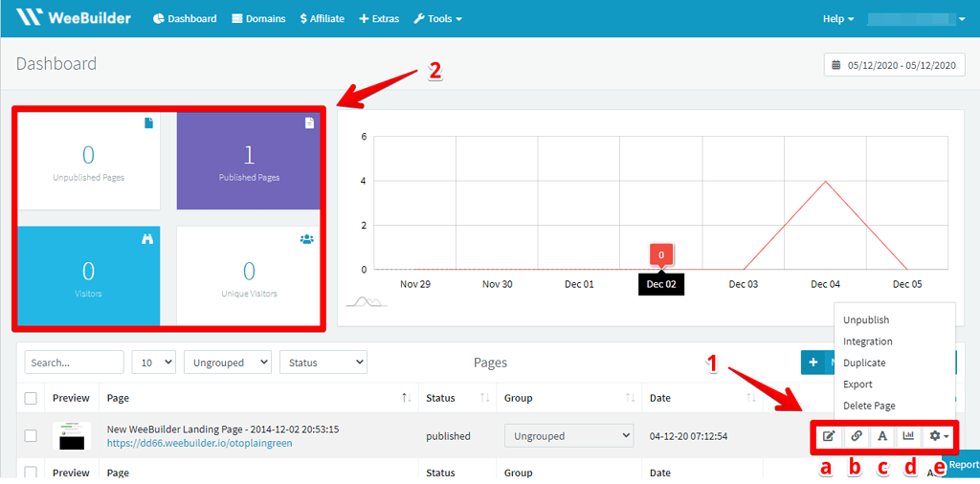Toggle the select-all checkbox in table header

31,398
